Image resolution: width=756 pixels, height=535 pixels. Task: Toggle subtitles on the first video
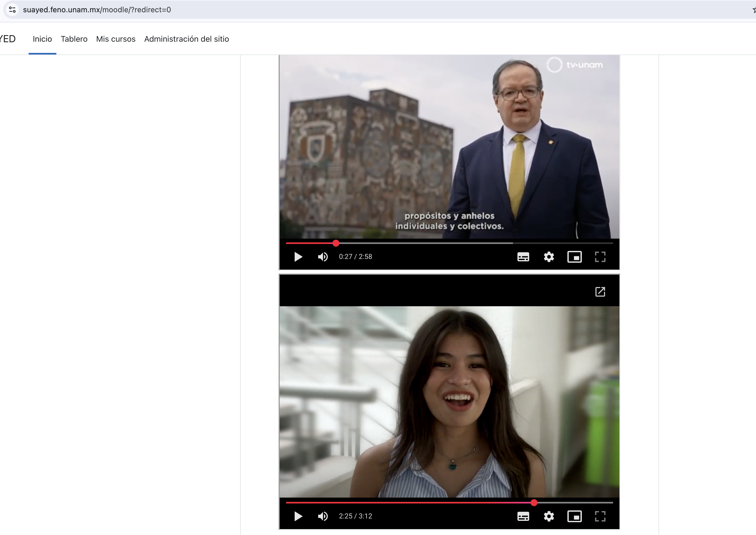(523, 257)
